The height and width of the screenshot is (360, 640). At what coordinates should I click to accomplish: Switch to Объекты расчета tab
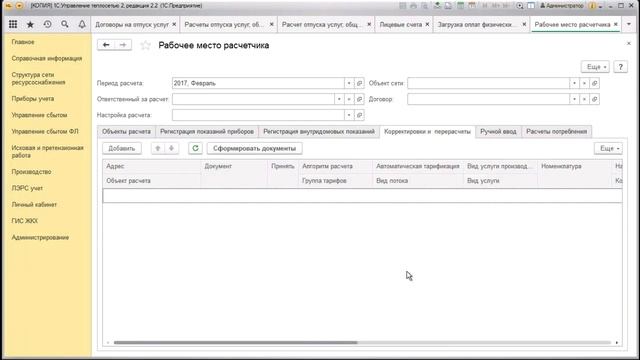click(x=127, y=131)
